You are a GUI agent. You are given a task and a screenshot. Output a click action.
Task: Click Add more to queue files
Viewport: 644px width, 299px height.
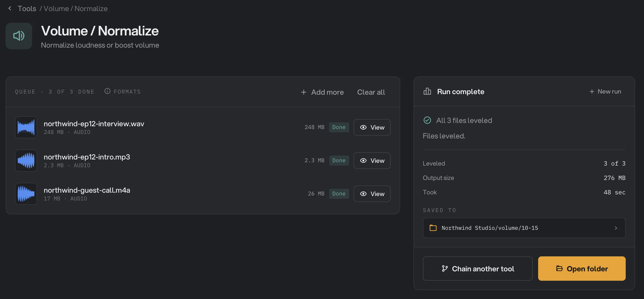coord(322,92)
